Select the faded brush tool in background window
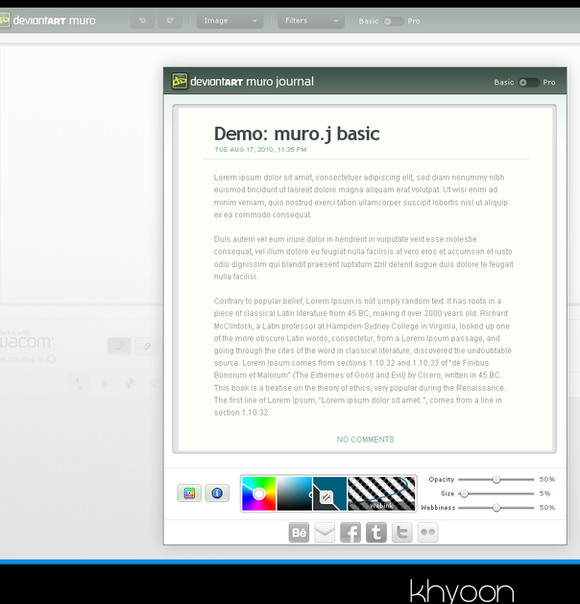The width and height of the screenshot is (580, 604). 119,346
